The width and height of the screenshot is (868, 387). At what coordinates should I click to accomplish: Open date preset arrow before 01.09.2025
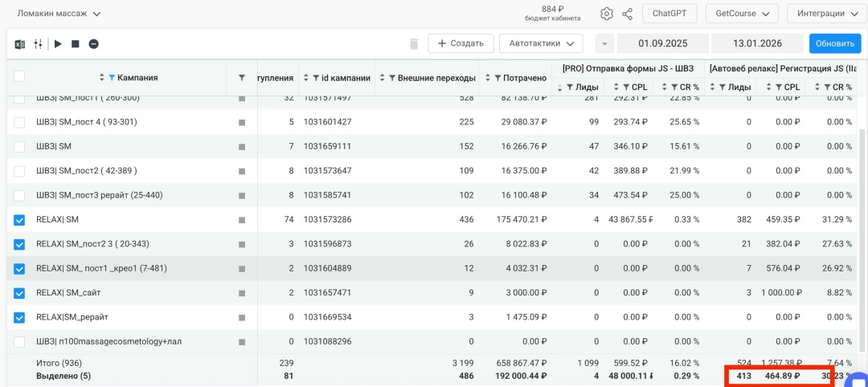point(604,43)
